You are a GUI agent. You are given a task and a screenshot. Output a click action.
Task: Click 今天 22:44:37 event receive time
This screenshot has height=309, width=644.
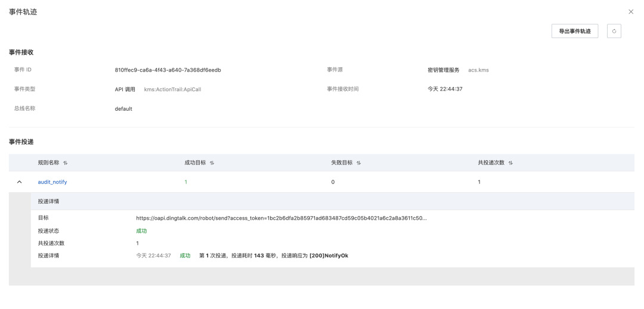[445, 89]
